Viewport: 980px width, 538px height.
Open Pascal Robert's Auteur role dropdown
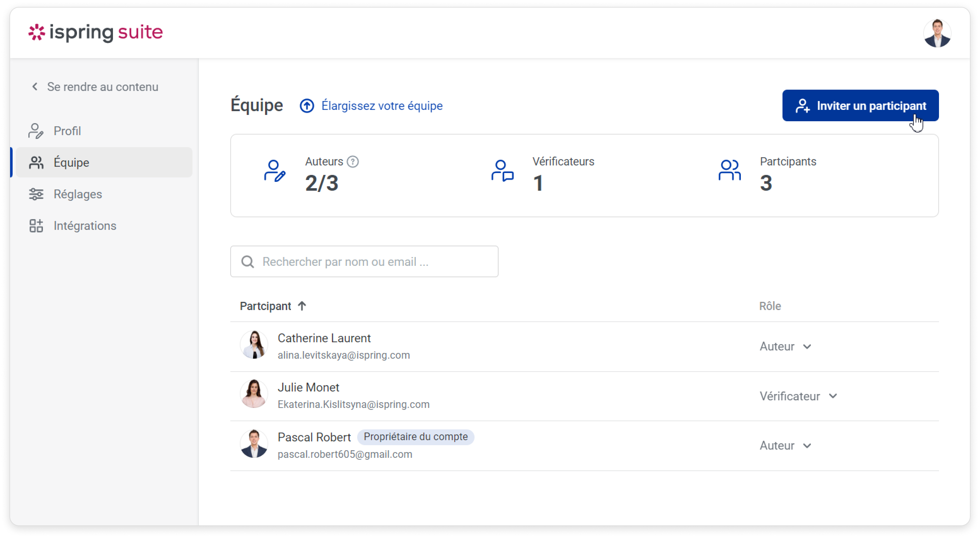point(785,445)
